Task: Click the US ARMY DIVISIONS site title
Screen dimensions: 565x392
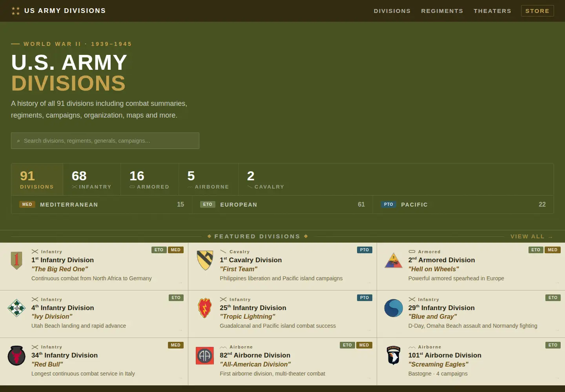Action: tap(65, 11)
